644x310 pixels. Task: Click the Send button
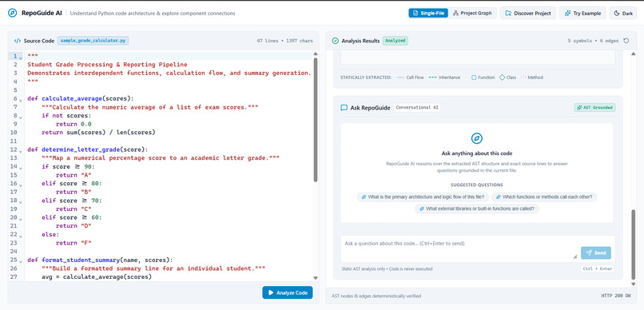click(596, 253)
